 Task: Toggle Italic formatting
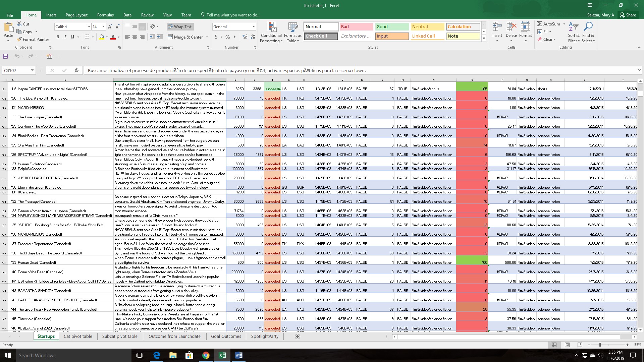(x=65, y=37)
